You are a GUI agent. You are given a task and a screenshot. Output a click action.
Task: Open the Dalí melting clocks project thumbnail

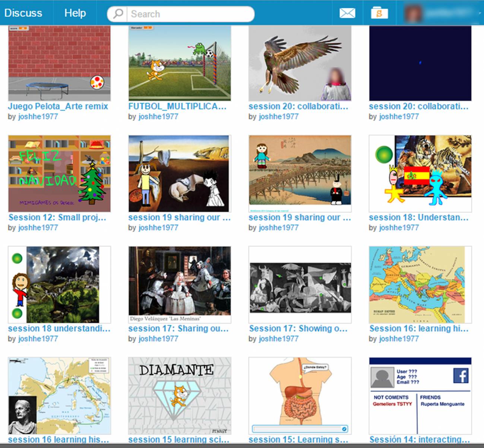click(180, 174)
